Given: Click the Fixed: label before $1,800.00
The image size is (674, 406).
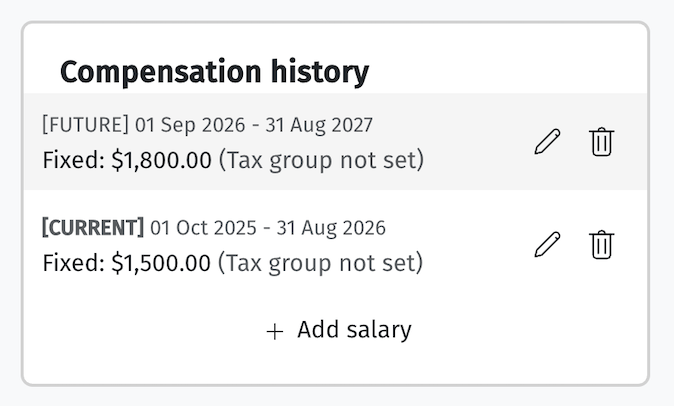Looking at the screenshot, I should (x=74, y=160).
